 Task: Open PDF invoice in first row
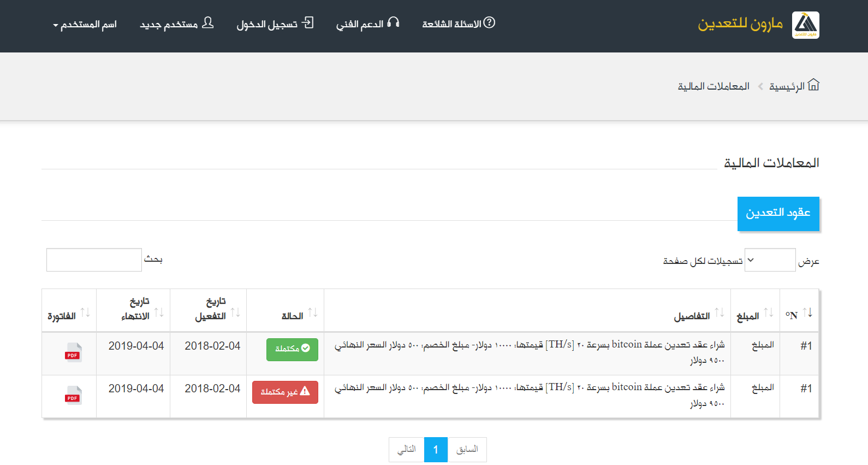(x=73, y=352)
